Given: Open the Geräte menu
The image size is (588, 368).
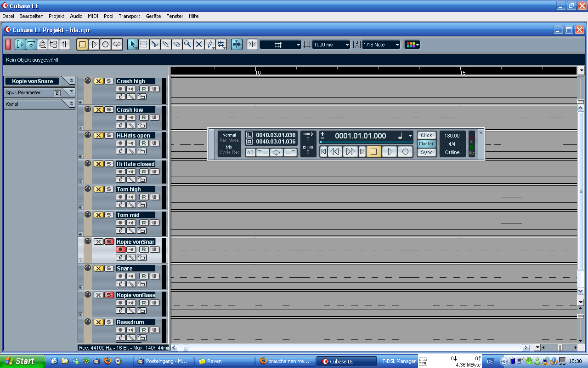Looking at the screenshot, I should coord(153,16).
